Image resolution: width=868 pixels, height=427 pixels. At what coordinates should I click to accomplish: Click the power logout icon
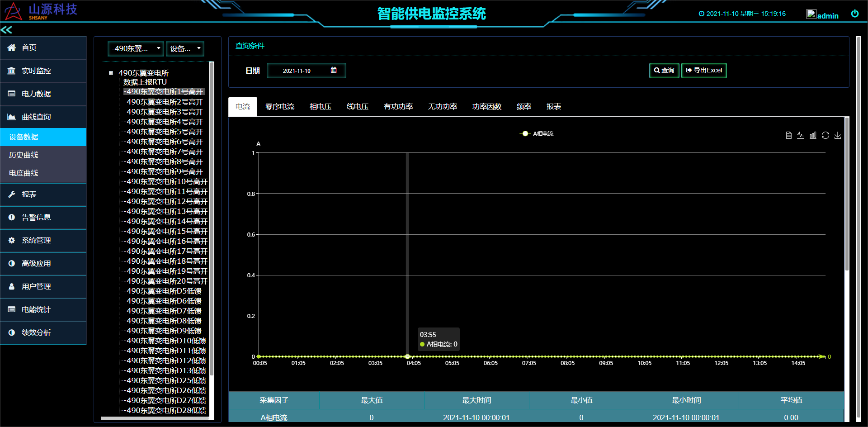coord(854,14)
